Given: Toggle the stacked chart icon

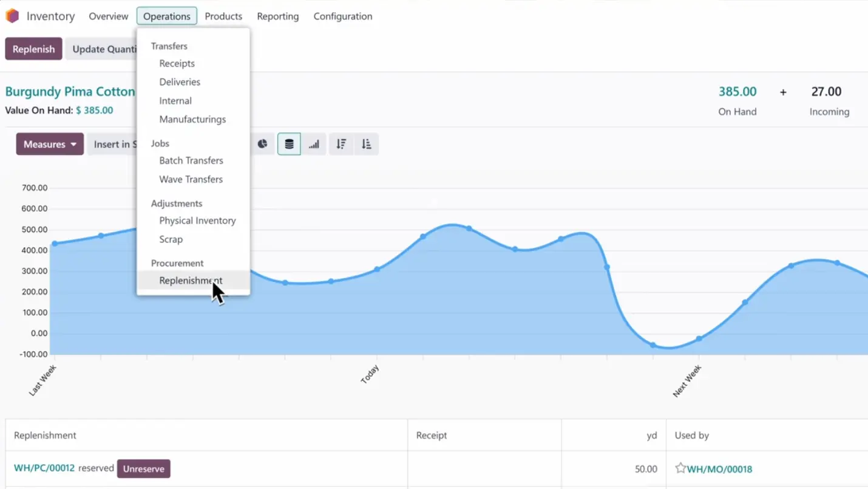Looking at the screenshot, I should [289, 144].
